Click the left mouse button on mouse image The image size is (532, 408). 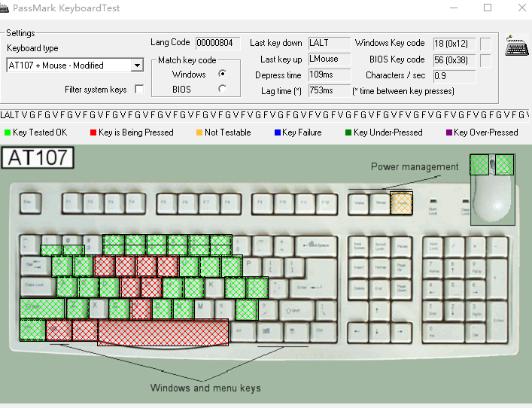point(479,165)
